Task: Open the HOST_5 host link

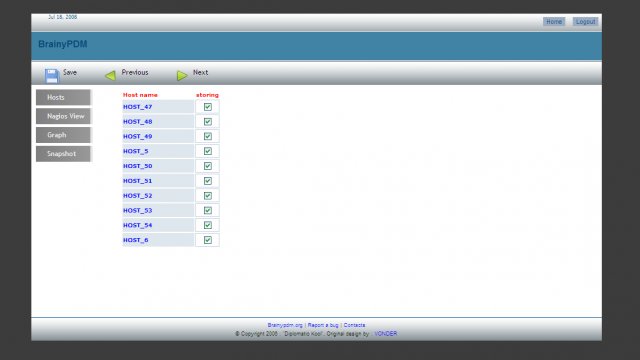Action: 136,151
